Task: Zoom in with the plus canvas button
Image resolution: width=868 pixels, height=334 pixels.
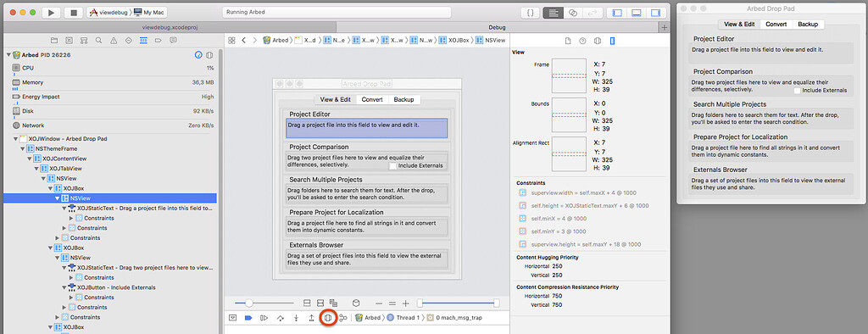Action: point(406,303)
